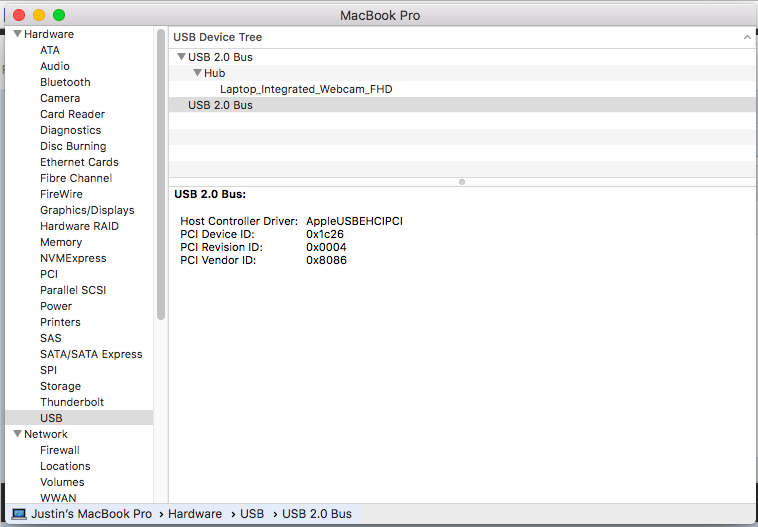This screenshot has height=527, width=758.
Task: Select Firewall under Network
Action: coord(59,450)
